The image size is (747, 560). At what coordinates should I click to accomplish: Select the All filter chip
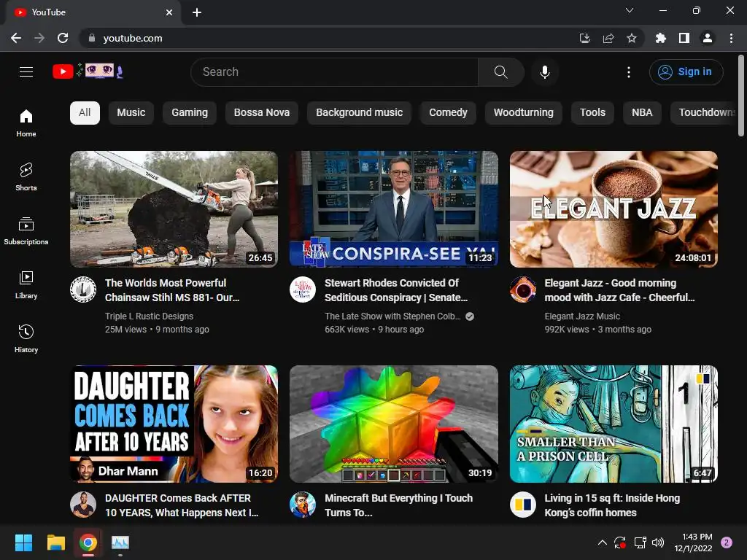[85, 113]
